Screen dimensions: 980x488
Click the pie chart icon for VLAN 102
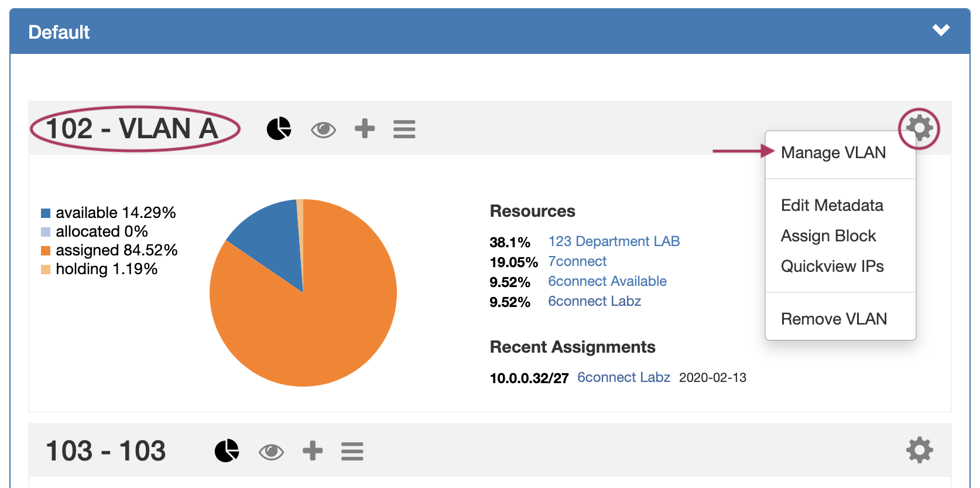[x=279, y=128]
